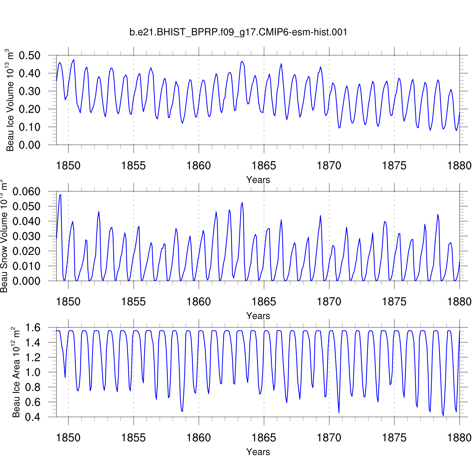This screenshot has width=476, height=476.
Task: Click the Beau Ice Area y-axis label
Action: click(16, 372)
